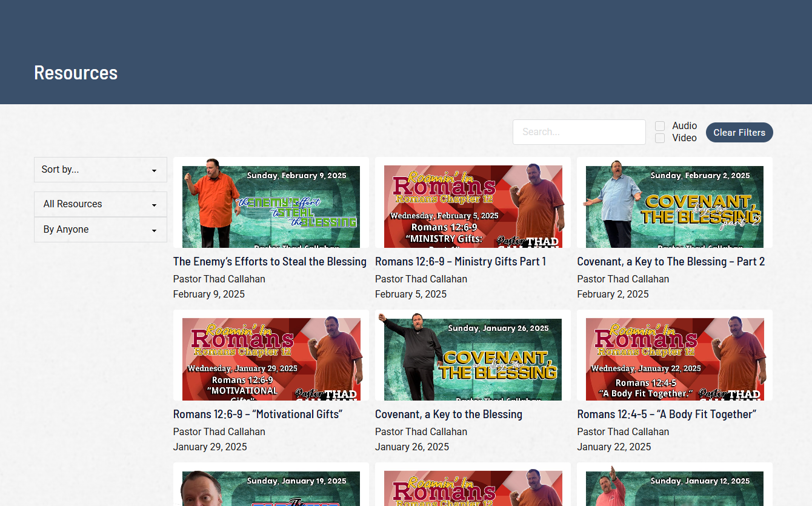The image size is (812, 506).
Task: Open Covenant, a Key to The Blessing – Part 2 link
Action: point(671,262)
